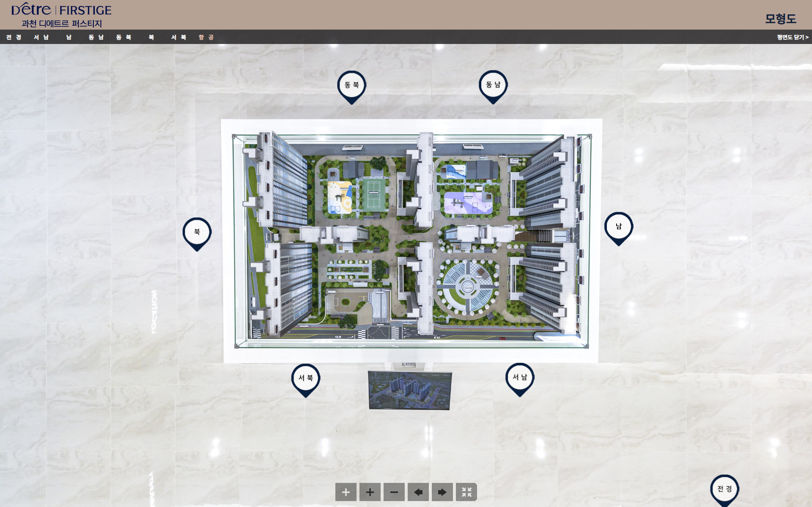The width and height of the screenshot is (812, 507).
Task: Click the 동북 map pin marker
Action: click(351, 85)
